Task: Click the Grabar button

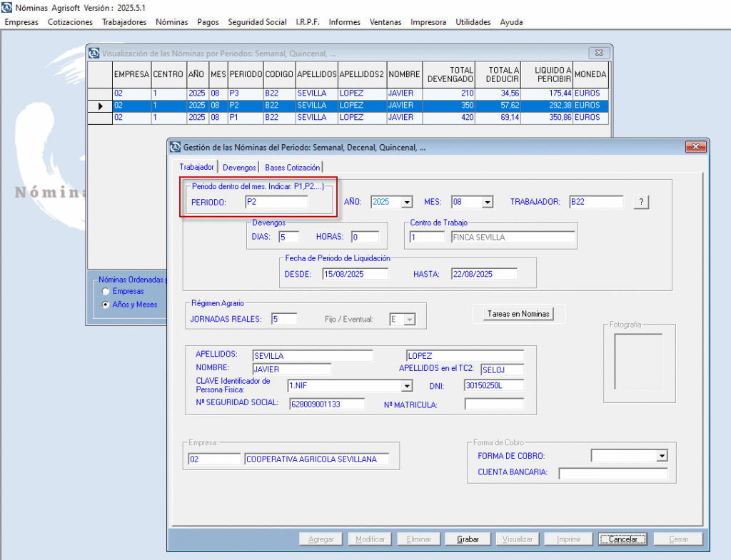Action: click(x=468, y=539)
